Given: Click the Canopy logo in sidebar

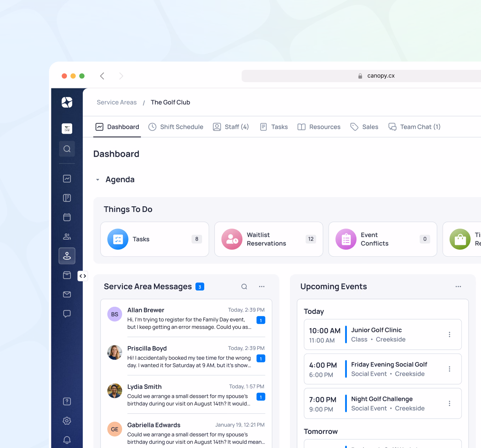Looking at the screenshot, I should [x=67, y=102].
